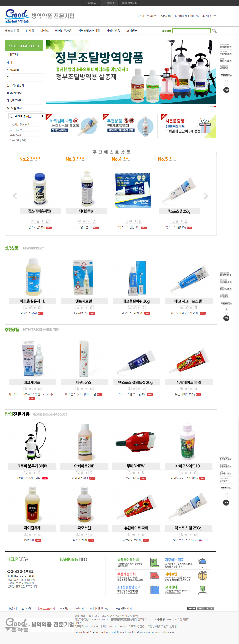This screenshot has width=239, height=644.
Task: Show previous weekly best items arrow
Action: [16, 196]
